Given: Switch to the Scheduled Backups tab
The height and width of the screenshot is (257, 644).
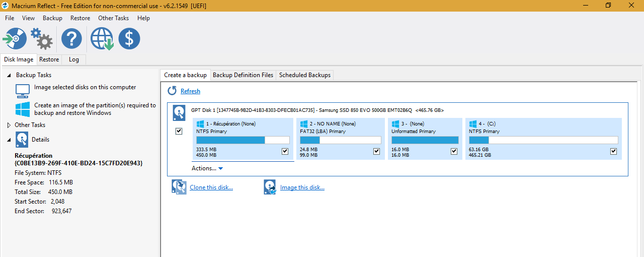Looking at the screenshot, I should pos(305,75).
